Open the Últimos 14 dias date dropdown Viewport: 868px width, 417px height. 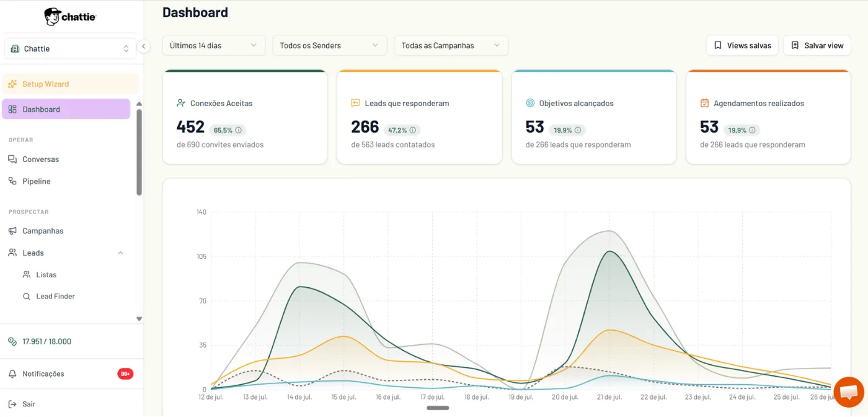point(214,45)
